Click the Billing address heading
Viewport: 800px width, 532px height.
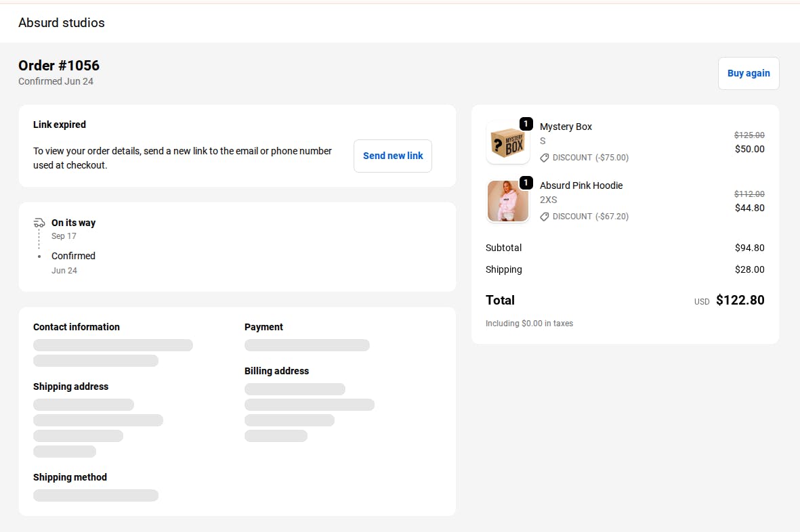276,371
